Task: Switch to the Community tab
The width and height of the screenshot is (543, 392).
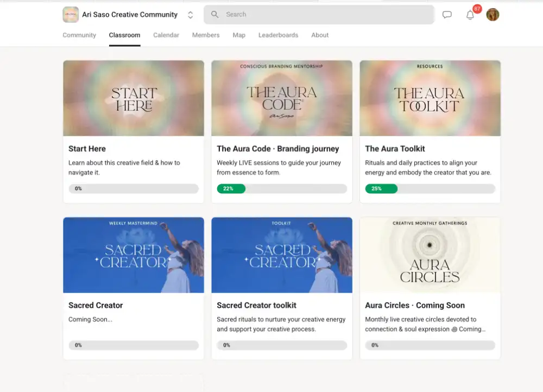Action: [79, 35]
